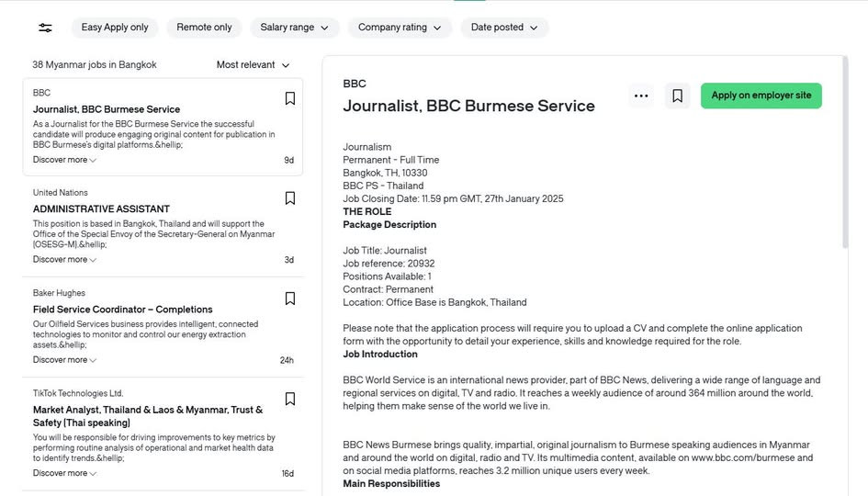This screenshot has width=868, height=496.
Task: Open Market Analyst, Thailand & Laos listing
Action: coord(148,416)
